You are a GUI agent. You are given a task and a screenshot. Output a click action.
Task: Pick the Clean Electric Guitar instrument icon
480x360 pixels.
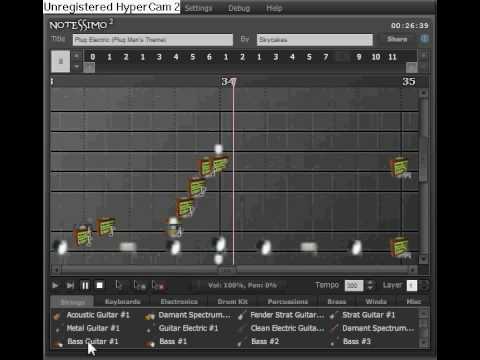[242, 329]
